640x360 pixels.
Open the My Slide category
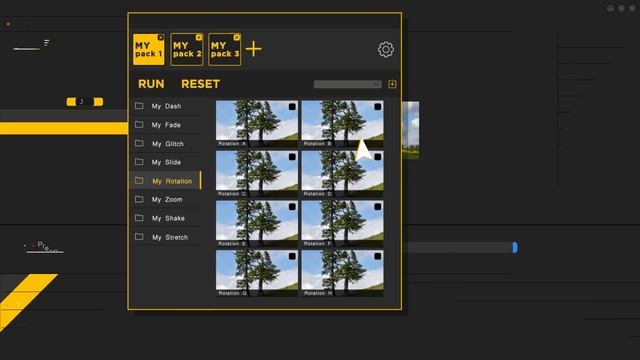(166, 162)
